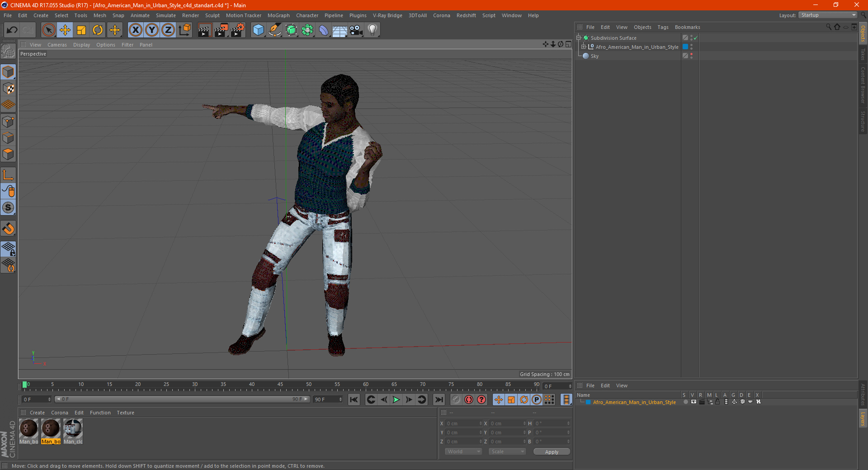
Task: Activate the Move tool in top toolbar
Action: pos(65,30)
